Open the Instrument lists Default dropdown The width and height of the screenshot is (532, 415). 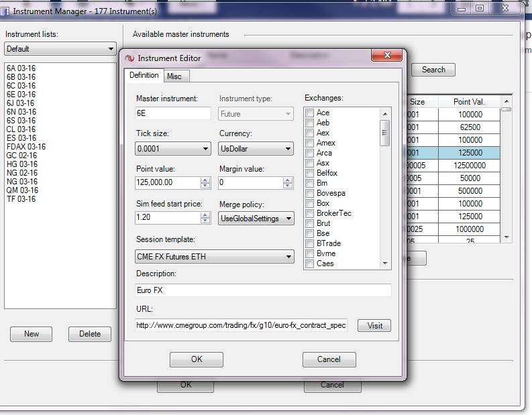[60, 49]
